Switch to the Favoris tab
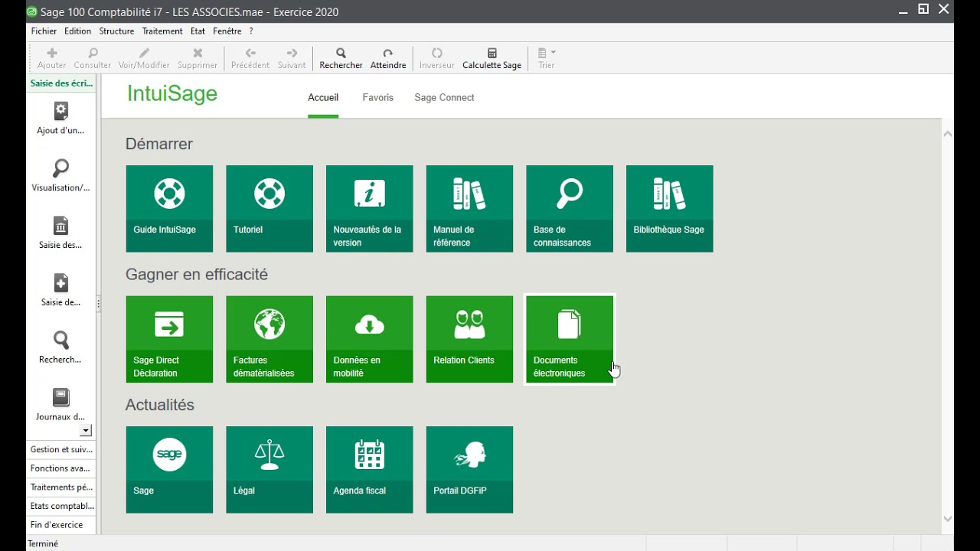 [377, 98]
